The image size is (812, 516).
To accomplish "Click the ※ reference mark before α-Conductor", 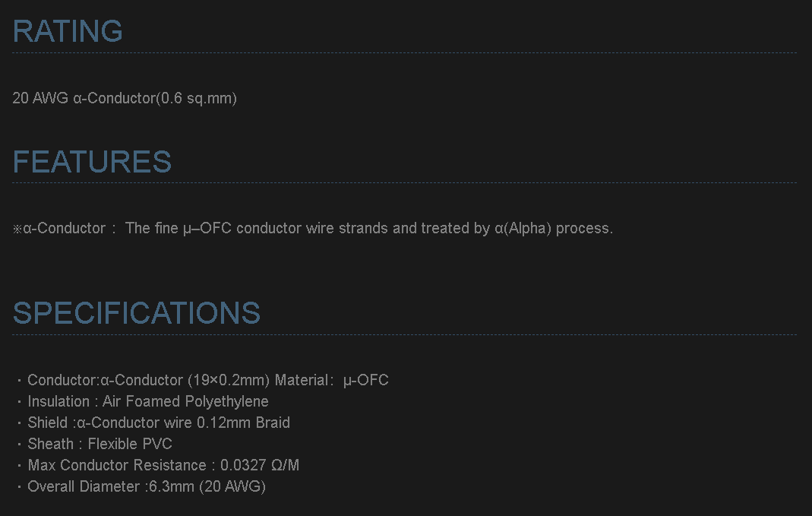I will 17,229.
